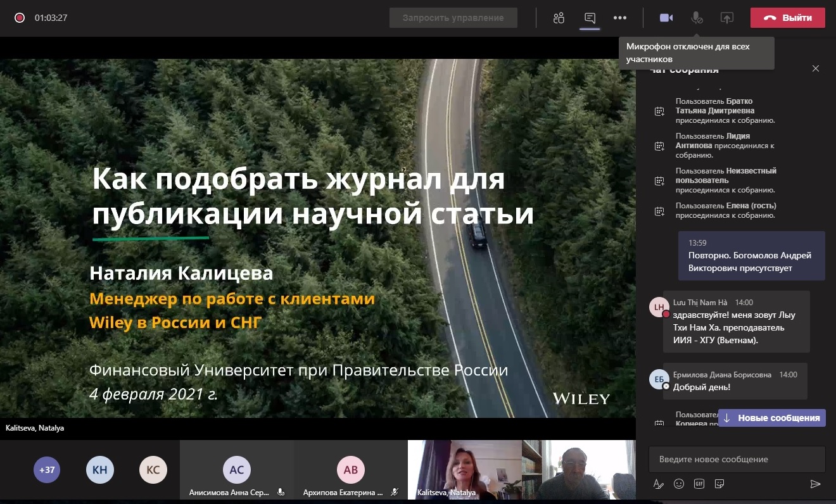Click the Лидия Антипова joined-meeting icon
The height and width of the screenshot is (504, 836).
tap(659, 146)
